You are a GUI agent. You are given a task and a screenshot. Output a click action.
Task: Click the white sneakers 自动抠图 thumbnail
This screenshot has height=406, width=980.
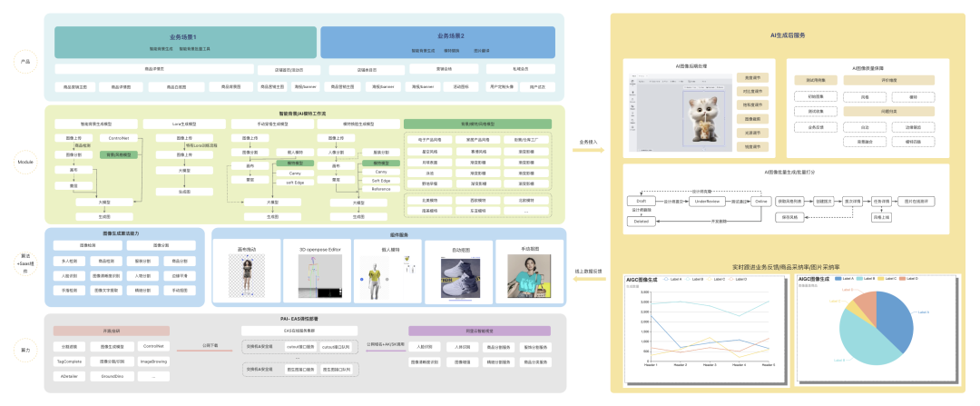pyautogui.click(x=462, y=278)
